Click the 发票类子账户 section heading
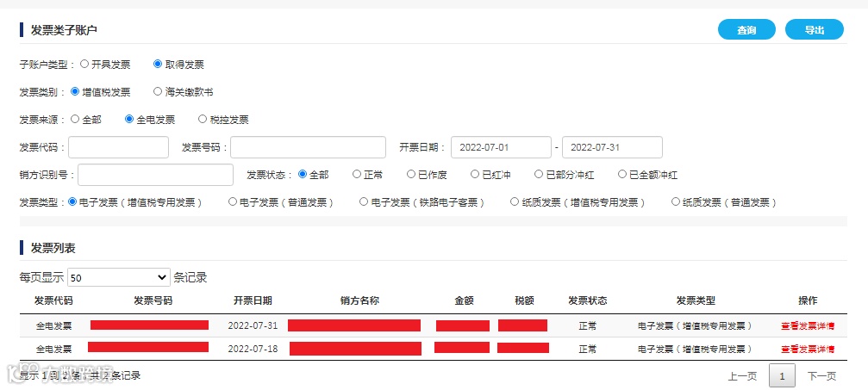The width and height of the screenshot is (868, 390). pyautogui.click(x=64, y=30)
